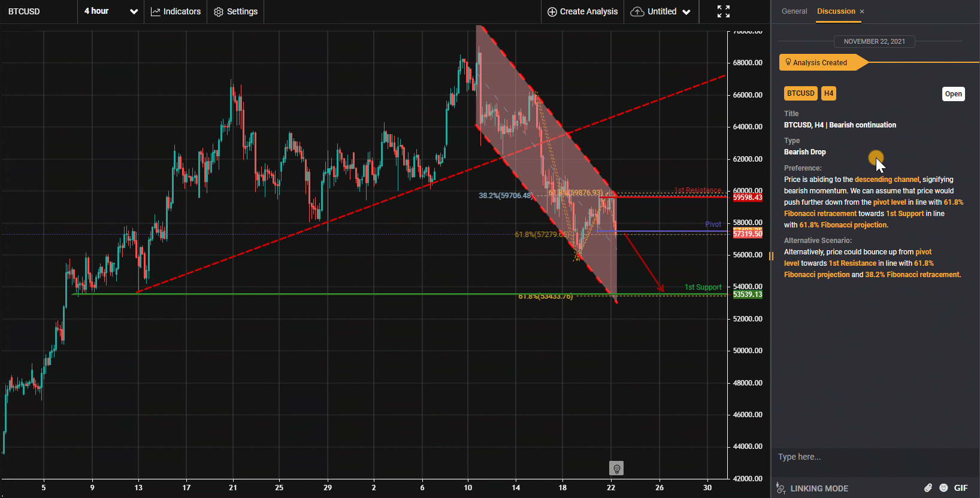Click the panel collapse handle
The height and width of the screenshot is (498, 980).
coord(771,256)
